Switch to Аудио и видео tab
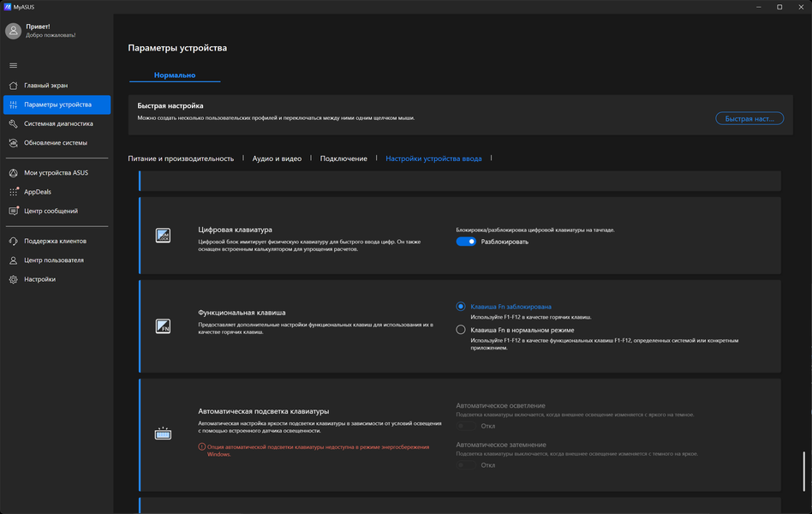812x514 pixels. [x=277, y=158]
